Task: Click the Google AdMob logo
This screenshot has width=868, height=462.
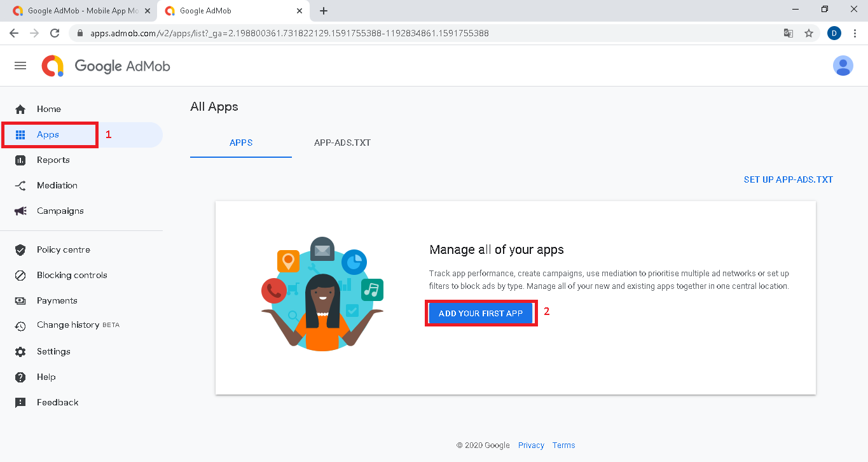Action: point(106,66)
